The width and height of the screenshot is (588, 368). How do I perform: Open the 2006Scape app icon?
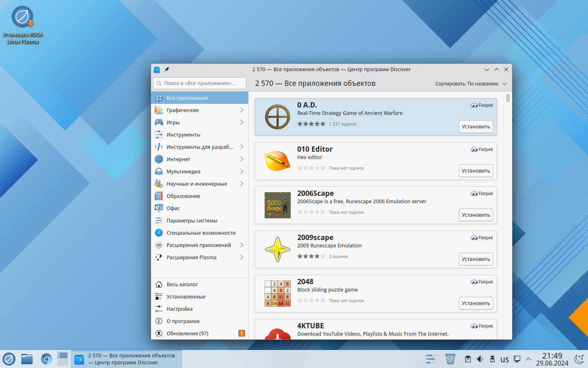click(x=278, y=205)
